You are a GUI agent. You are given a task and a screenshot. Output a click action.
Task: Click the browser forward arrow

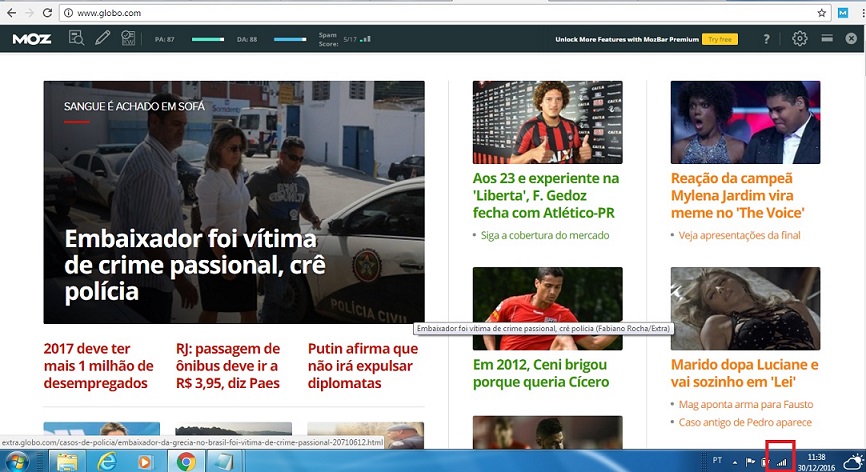pos(29,12)
